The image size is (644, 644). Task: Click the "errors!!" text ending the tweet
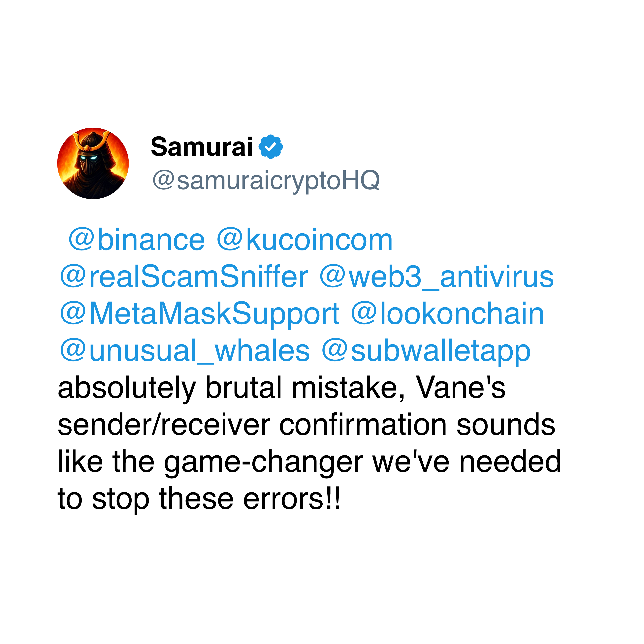point(292,499)
